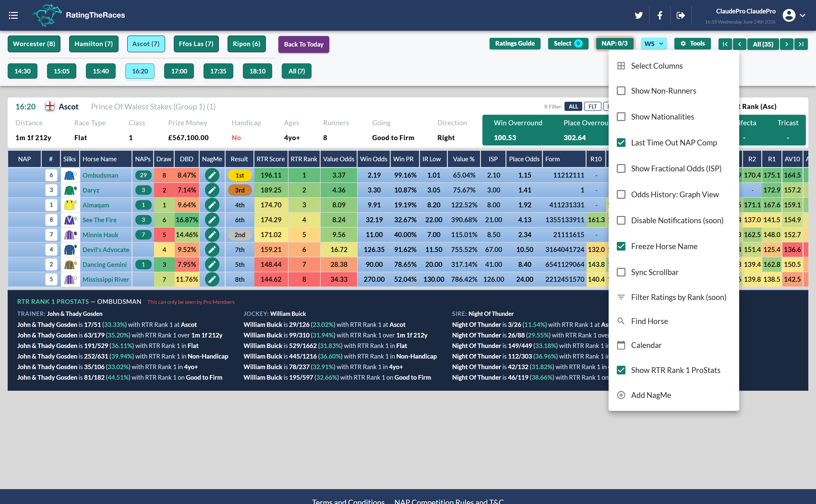Sort by Value Odds column header
Viewport: 816px width, 504px height.
point(338,159)
